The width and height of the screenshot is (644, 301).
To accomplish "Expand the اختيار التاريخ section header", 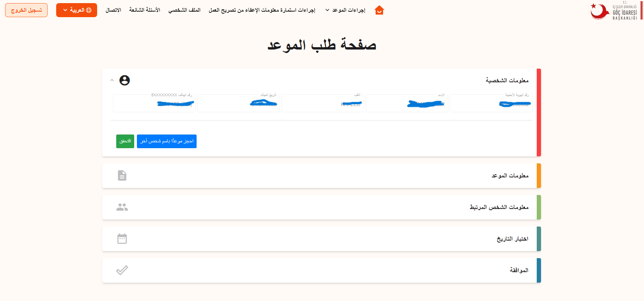I will point(321,239).
